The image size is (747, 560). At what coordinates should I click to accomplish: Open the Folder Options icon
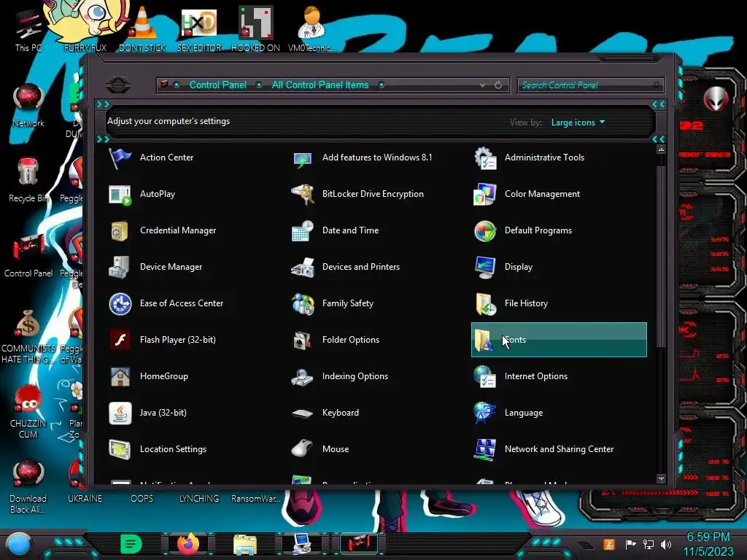tap(302, 340)
